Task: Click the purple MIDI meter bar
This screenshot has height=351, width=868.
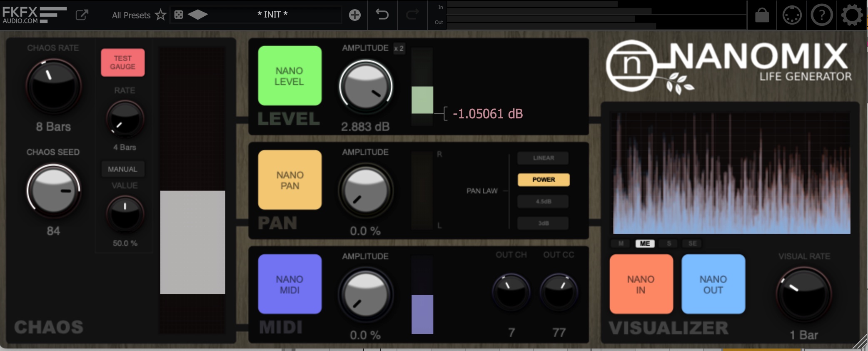Action: coord(422,314)
